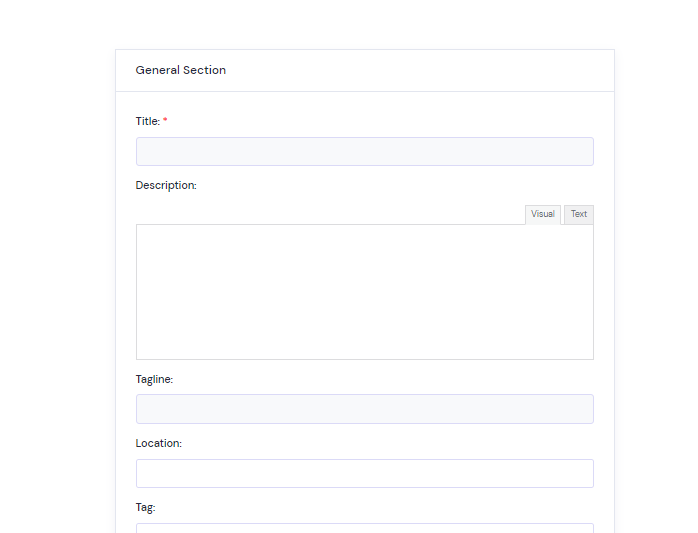
Task: Click the General Section heading
Action: 181,70
